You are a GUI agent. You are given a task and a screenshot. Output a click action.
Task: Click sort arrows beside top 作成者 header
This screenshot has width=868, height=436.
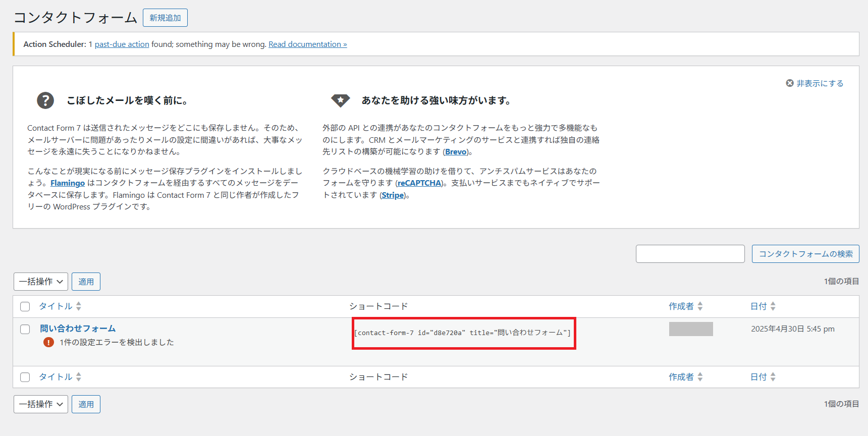click(x=700, y=306)
